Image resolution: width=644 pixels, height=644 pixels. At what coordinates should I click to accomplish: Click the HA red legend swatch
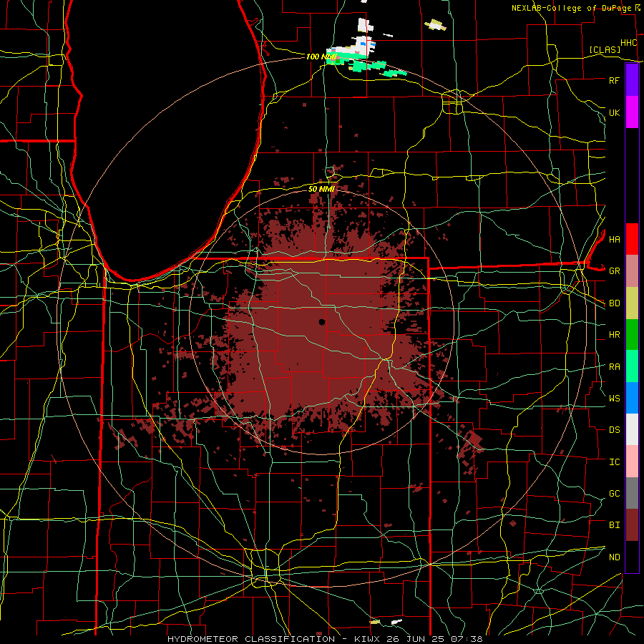click(x=632, y=239)
